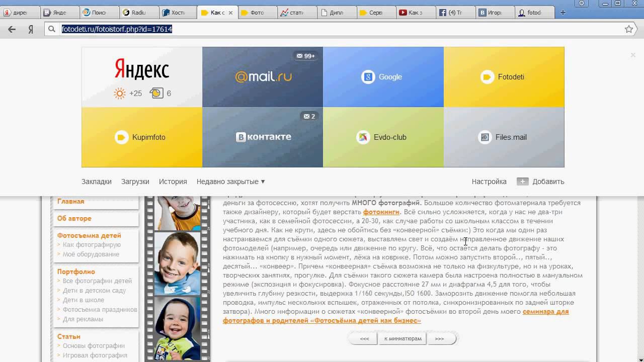Click the Fotodeti tile's round icon
The image size is (644, 362).
(487, 77)
